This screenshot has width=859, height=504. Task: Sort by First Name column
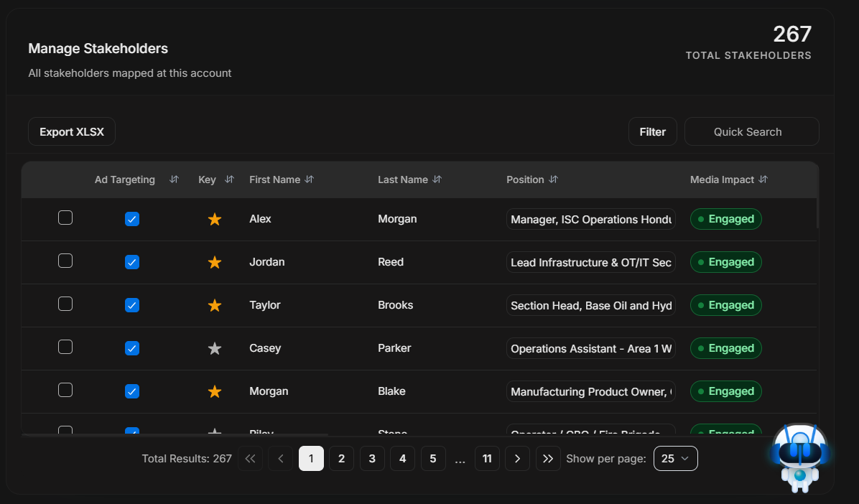point(309,179)
